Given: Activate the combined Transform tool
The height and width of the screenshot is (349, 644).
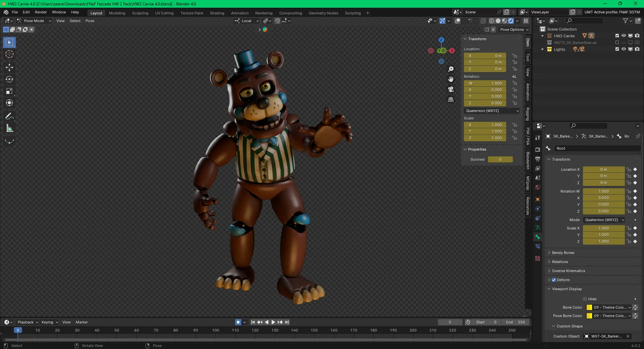Looking at the screenshot, I should click(9, 103).
